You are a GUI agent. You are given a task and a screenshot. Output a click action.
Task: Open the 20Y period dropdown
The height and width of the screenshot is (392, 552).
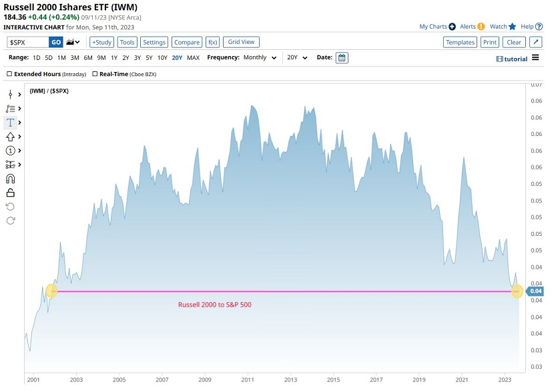(297, 58)
